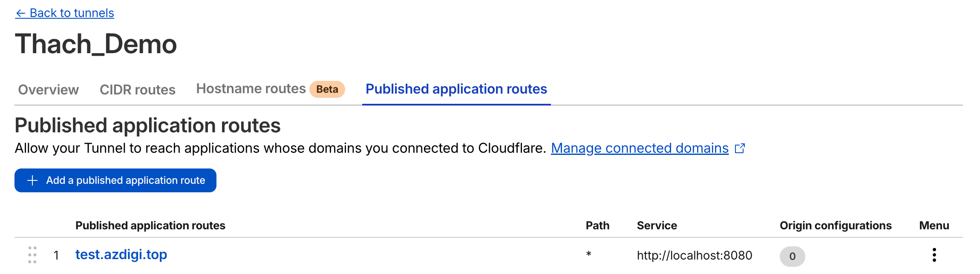
Task: Open the Manage connected domains link
Action: (x=640, y=148)
